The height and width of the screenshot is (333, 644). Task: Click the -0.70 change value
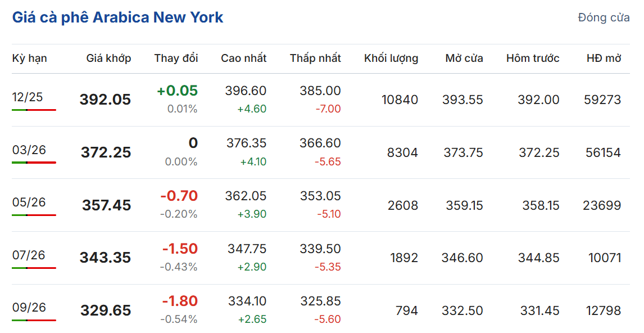179,196
